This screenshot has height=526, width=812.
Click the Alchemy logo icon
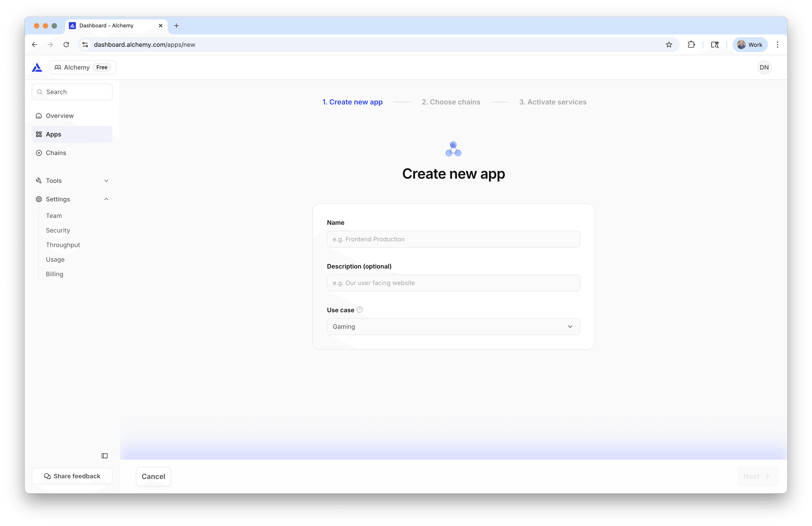coord(37,68)
